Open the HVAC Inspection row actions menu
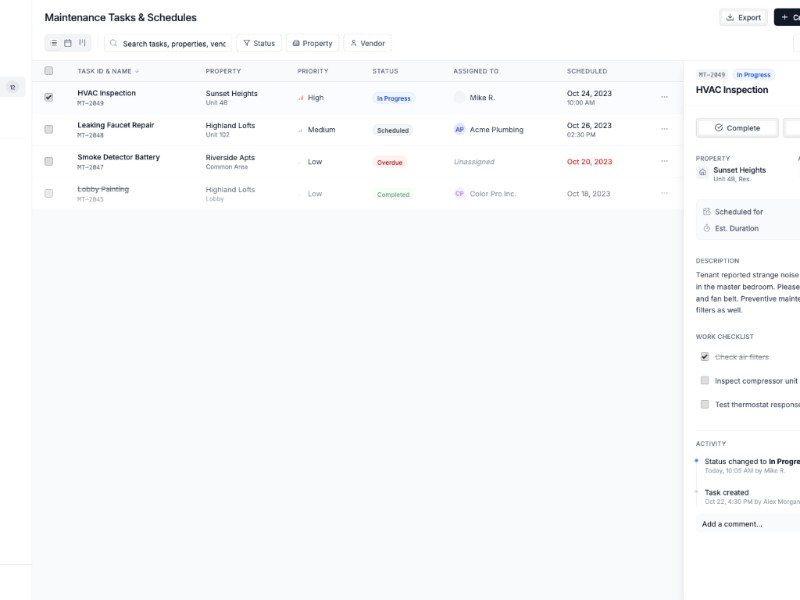 point(665,98)
